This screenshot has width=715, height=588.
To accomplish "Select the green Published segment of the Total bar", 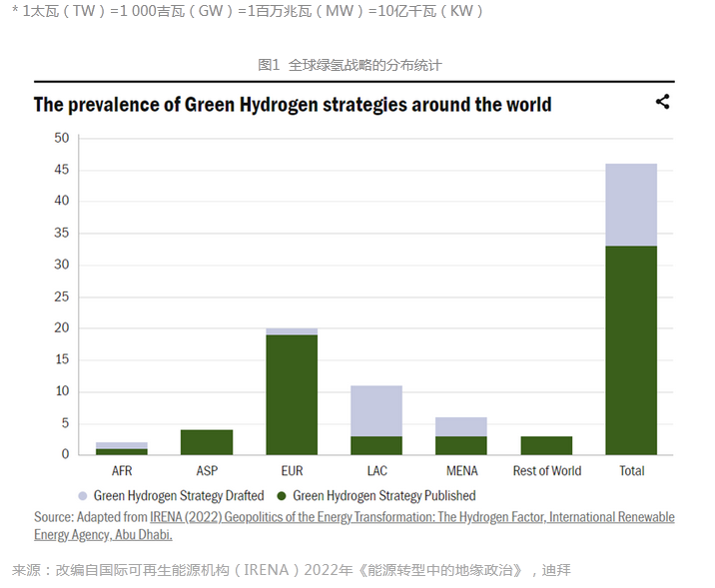I will coord(631,349).
